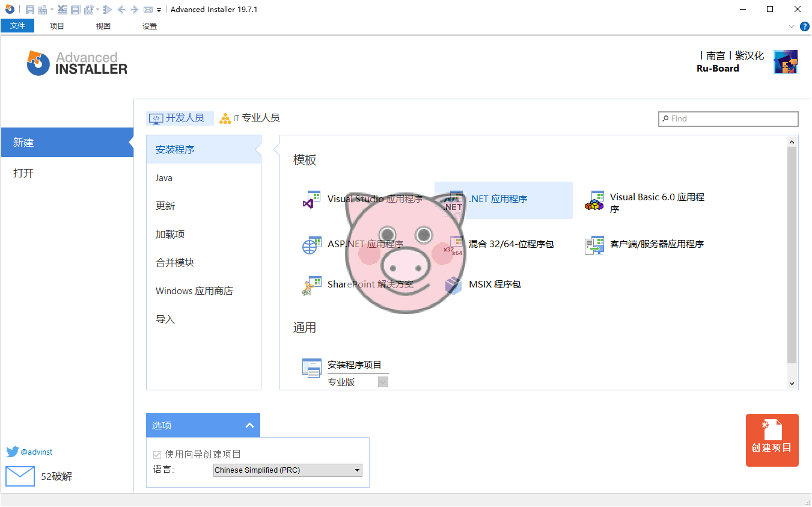Open the 设置 menu
812x507 pixels.
point(150,26)
